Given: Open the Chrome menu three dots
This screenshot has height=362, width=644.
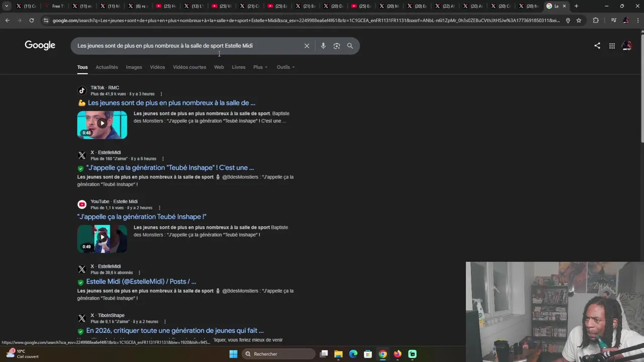Looking at the screenshot, I should pos(637,20).
